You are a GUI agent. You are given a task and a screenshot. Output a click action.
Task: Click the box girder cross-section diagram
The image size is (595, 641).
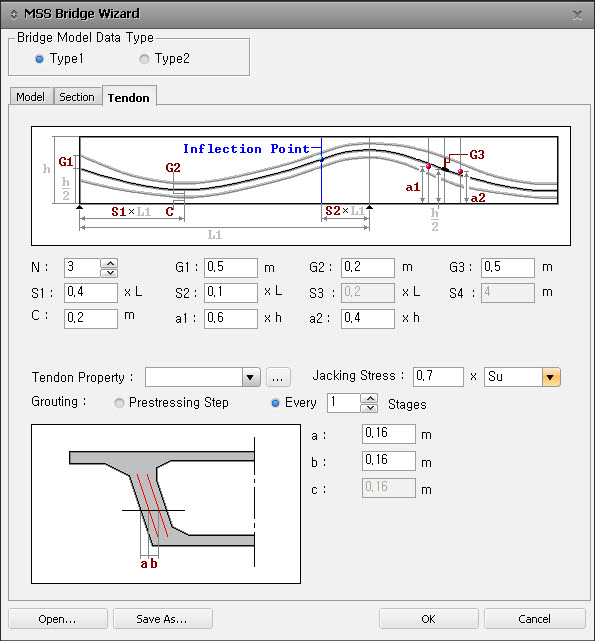coord(166,504)
